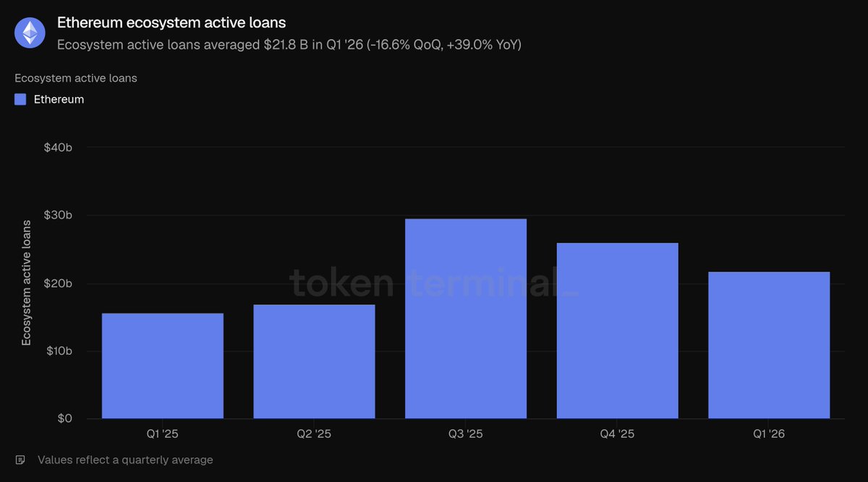Click the vertical Ecosystem active loans axis title
The width and height of the screenshot is (868, 482).
tap(27, 283)
